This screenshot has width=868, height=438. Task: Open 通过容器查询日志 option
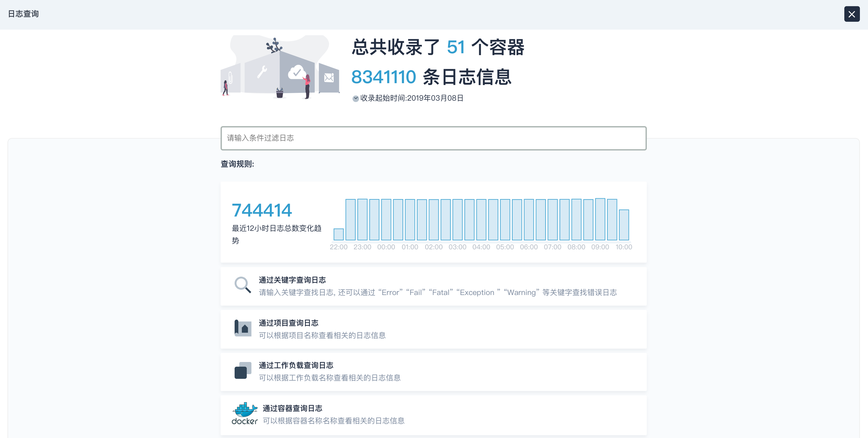point(292,408)
